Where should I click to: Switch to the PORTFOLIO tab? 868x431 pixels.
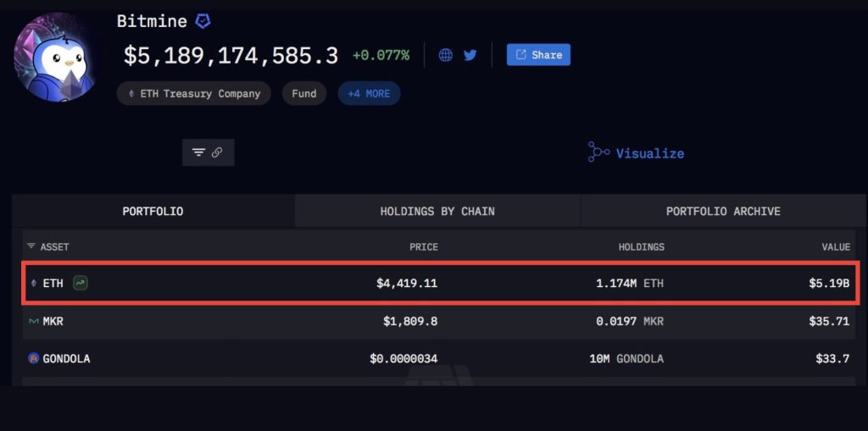[x=153, y=211]
